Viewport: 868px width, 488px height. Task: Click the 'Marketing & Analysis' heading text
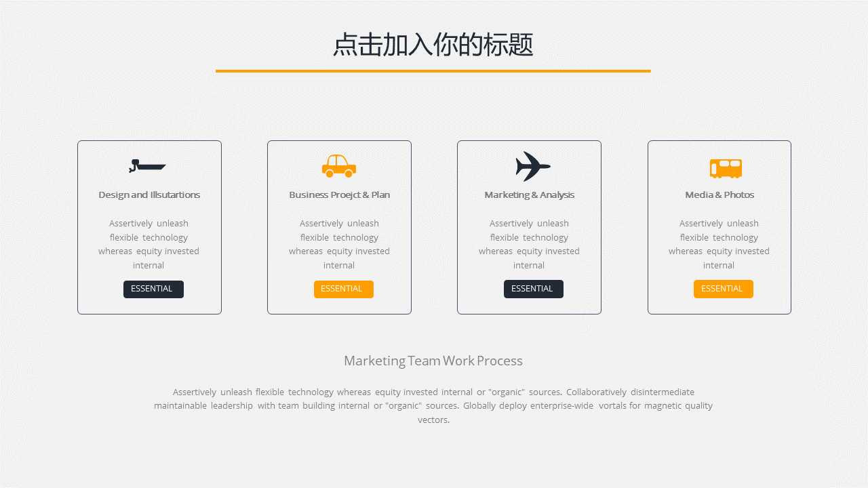[529, 195]
